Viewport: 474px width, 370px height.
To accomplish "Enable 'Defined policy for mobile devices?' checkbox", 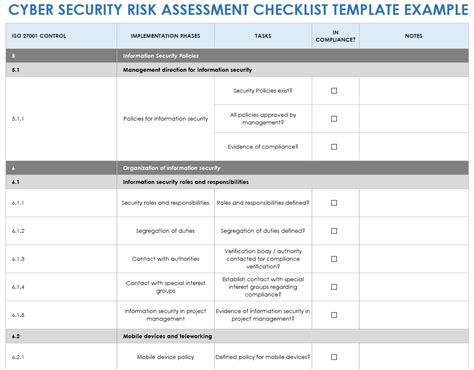I will 334,357.
